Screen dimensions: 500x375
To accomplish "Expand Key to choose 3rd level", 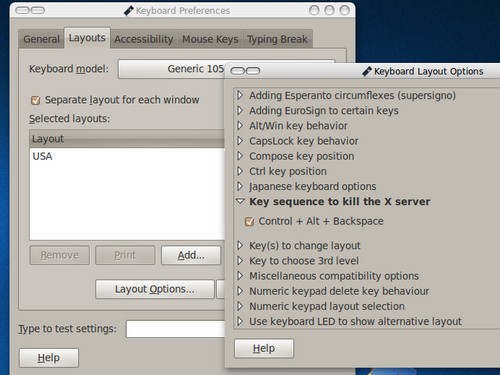I will [x=240, y=261].
